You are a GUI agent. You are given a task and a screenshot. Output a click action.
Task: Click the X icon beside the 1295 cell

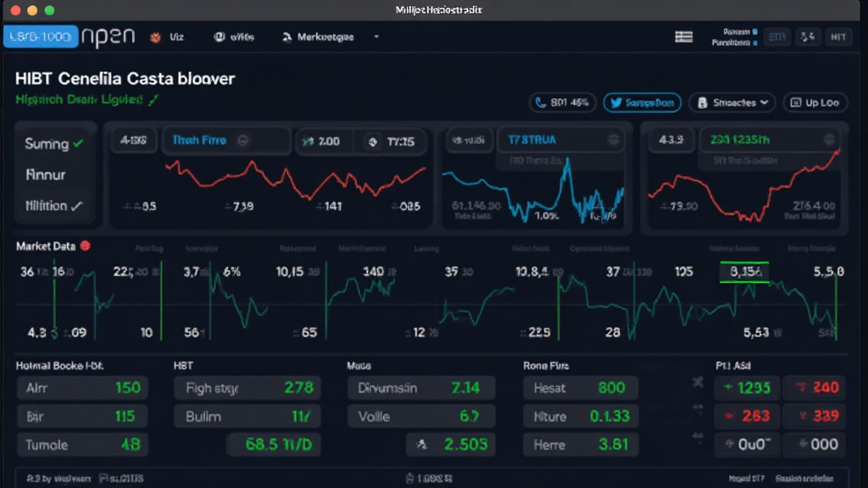coord(698,383)
